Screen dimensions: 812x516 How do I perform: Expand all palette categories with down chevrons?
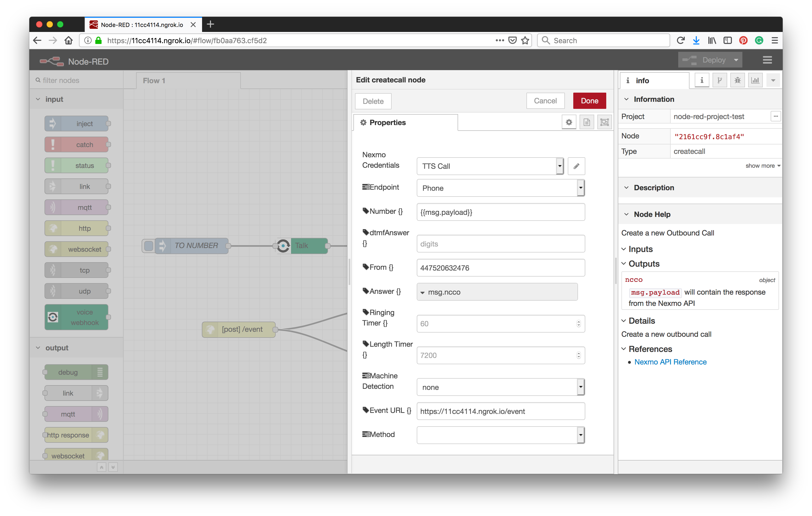click(x=113, y=467)
